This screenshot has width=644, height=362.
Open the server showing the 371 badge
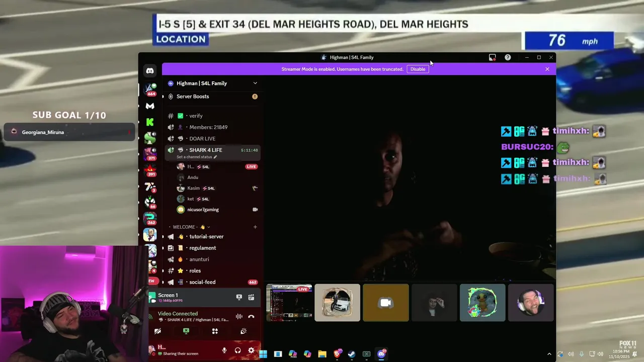pyautogui.click(x=150, y=154)
